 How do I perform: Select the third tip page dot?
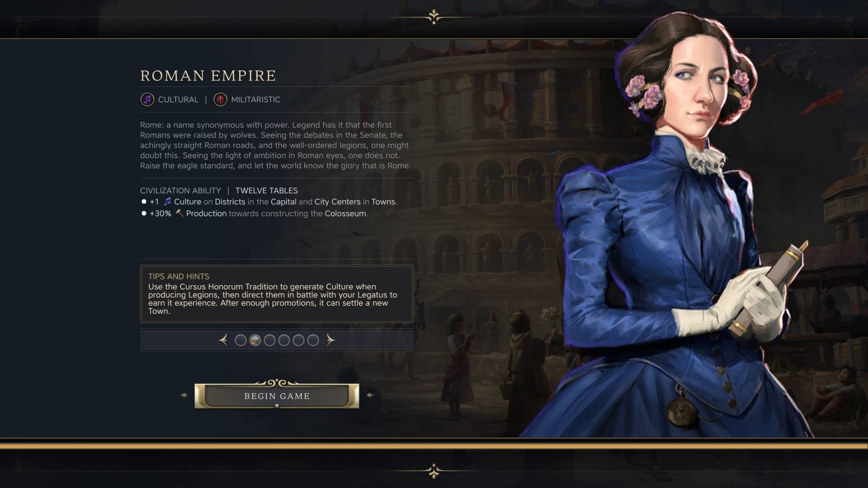269,340
